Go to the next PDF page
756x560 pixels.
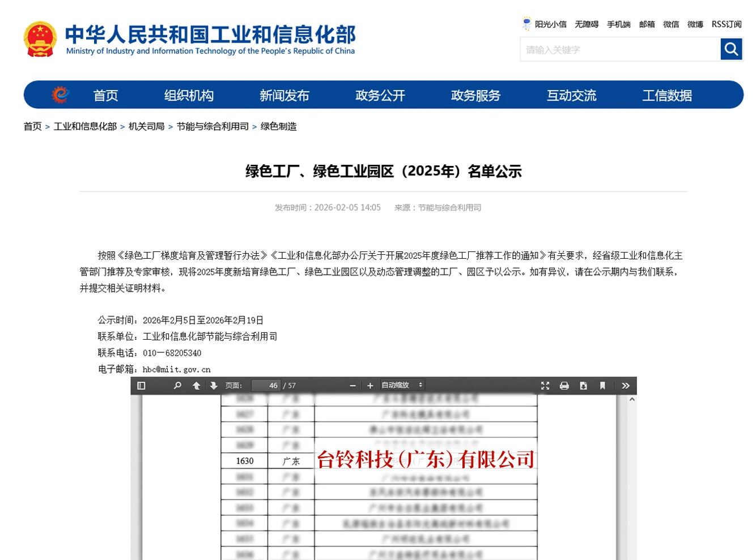click(213, 385)
